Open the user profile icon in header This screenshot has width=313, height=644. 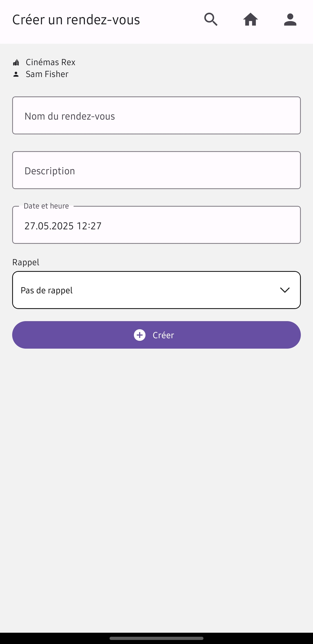pos(290,20)
